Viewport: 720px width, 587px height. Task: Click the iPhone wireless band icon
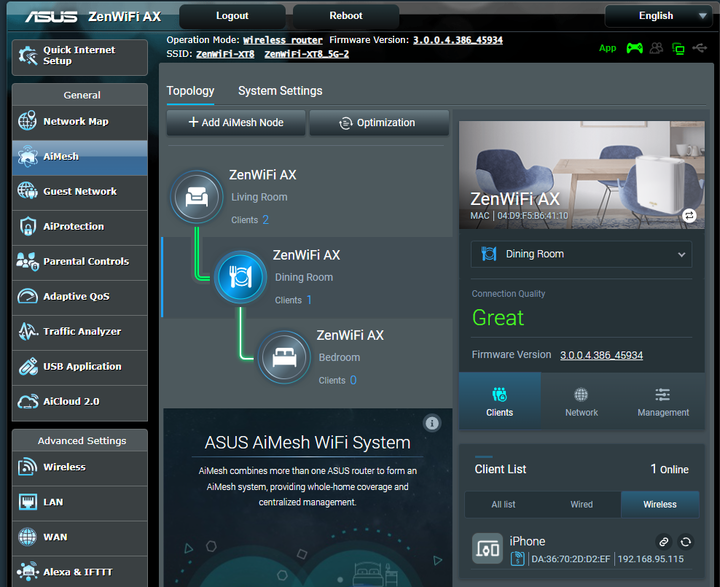(x=518, y=559)
